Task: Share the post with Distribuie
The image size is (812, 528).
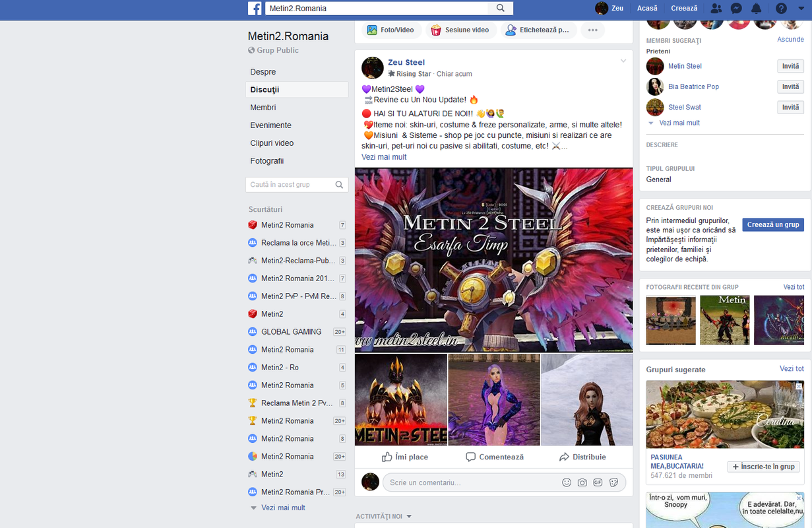Action: pos(582,457)
